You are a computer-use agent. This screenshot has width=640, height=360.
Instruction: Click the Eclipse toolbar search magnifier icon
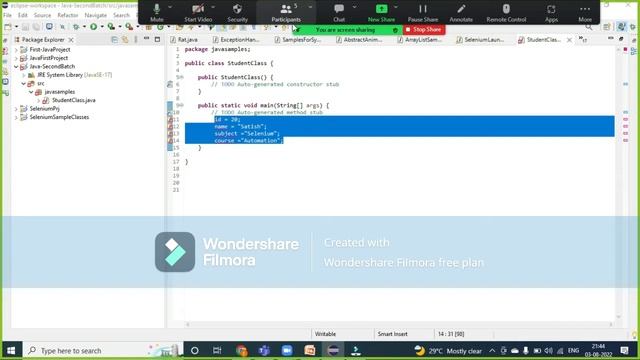point(589,27)
